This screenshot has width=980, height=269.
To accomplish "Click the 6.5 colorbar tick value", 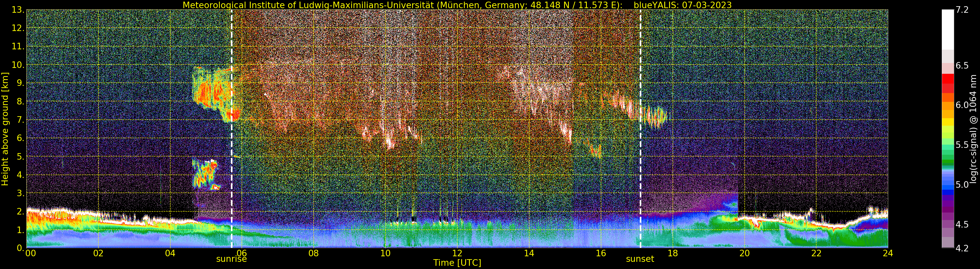I will pyautogui.click(x=962, y=65).
